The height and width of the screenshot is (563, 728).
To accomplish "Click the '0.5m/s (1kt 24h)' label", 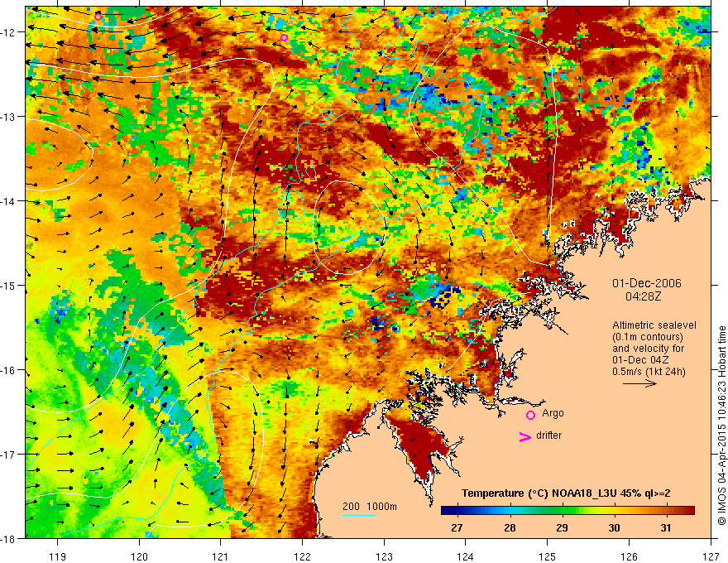I will [x=649, y=372].
